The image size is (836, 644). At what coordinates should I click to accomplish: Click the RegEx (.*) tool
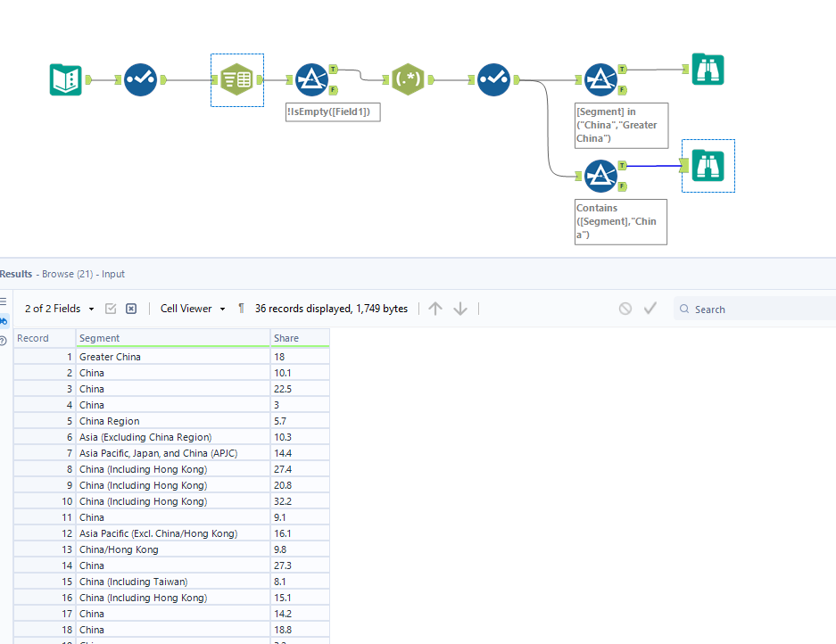tap(408, 78)
